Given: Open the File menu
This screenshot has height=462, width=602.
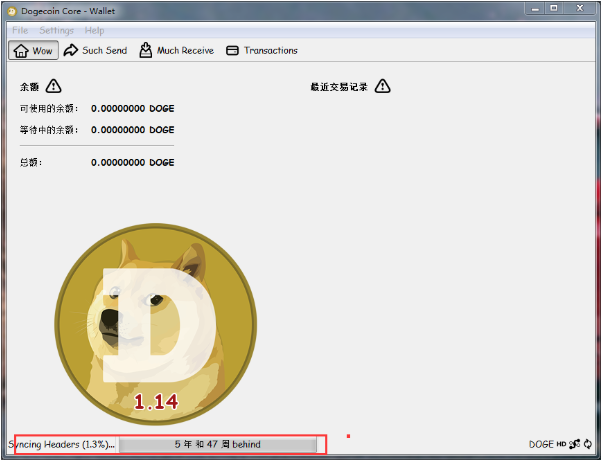Looking at the screenshot, I should (x=20, y=31).
